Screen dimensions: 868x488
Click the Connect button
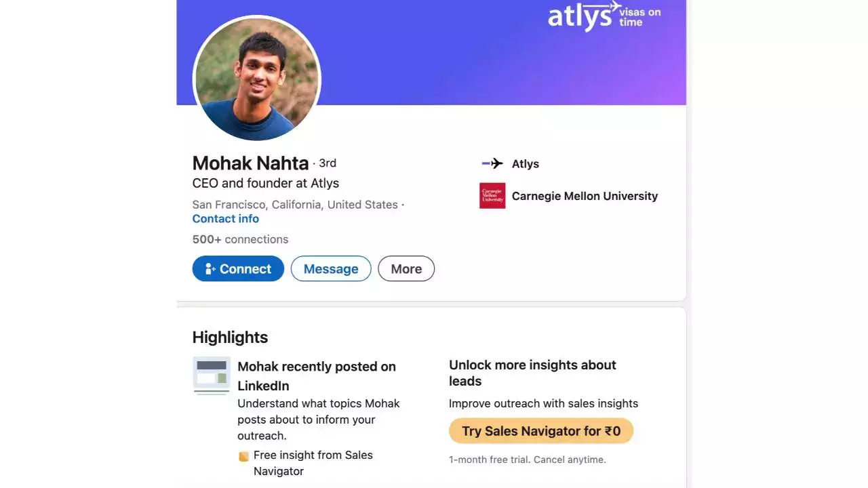[x=238, y=268]
